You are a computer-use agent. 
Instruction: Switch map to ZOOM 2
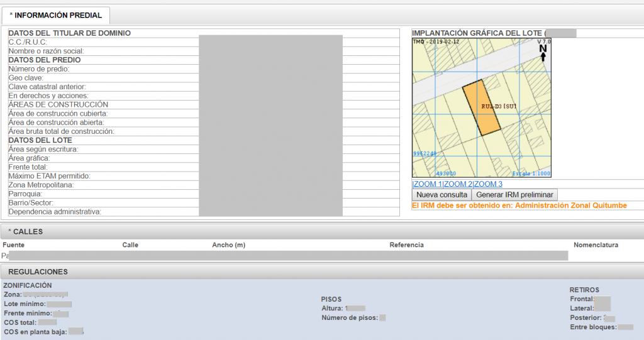click(458, 184)
